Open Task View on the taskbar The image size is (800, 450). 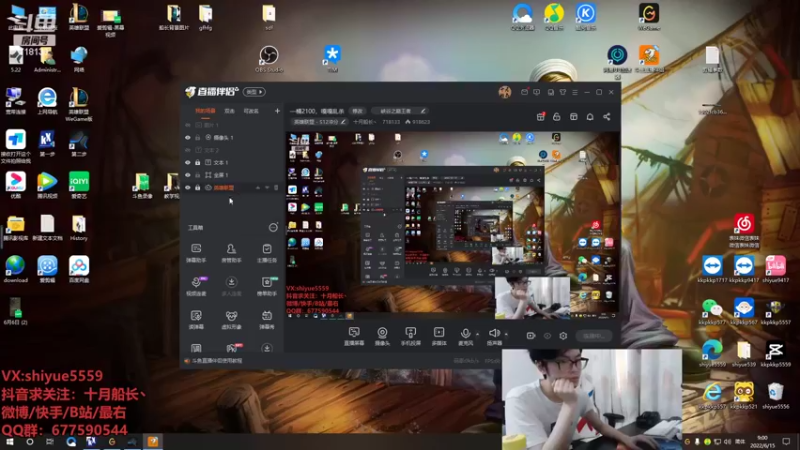(49, 442)
